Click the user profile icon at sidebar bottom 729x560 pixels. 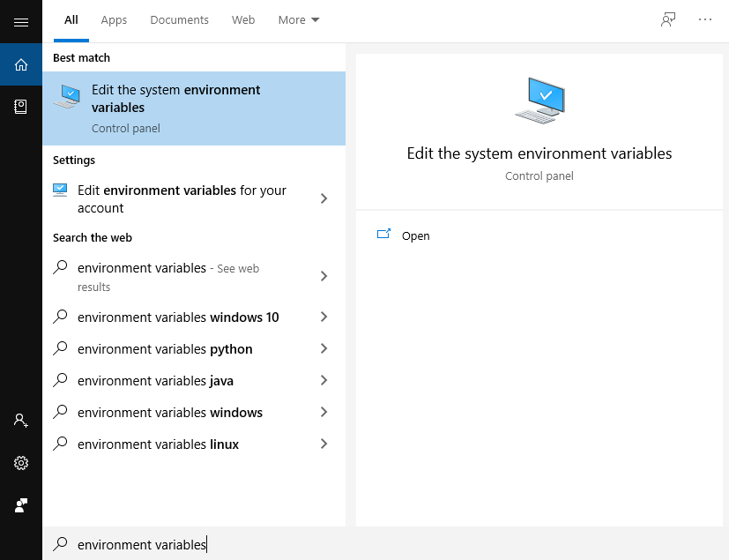click(x=21, y=505)
